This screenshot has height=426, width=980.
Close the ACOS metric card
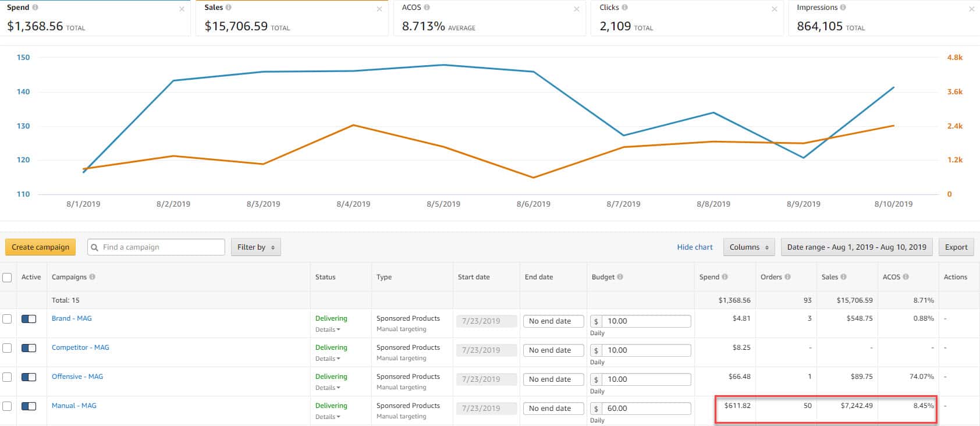[577, 9]
